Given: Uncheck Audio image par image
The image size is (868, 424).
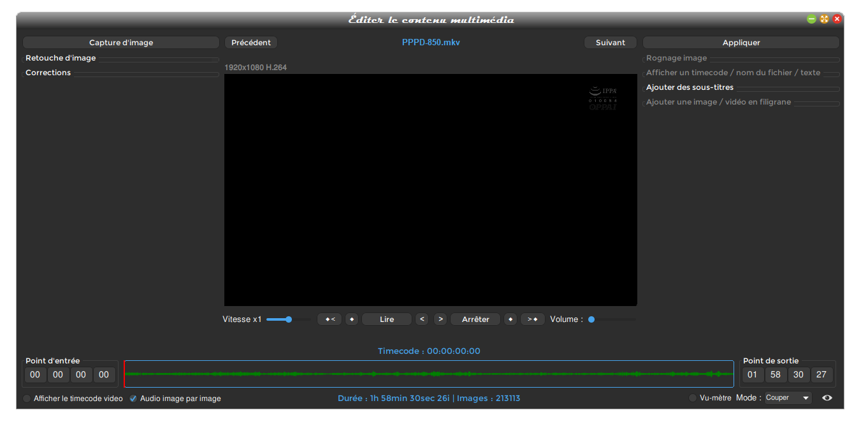Looking at the screenshot, I should 133,398.
